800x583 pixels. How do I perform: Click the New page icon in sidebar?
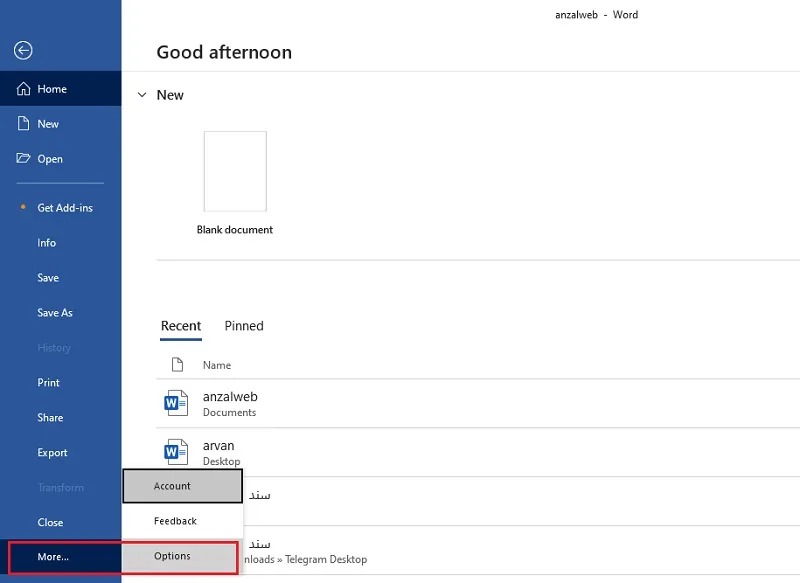click(23, 123)
